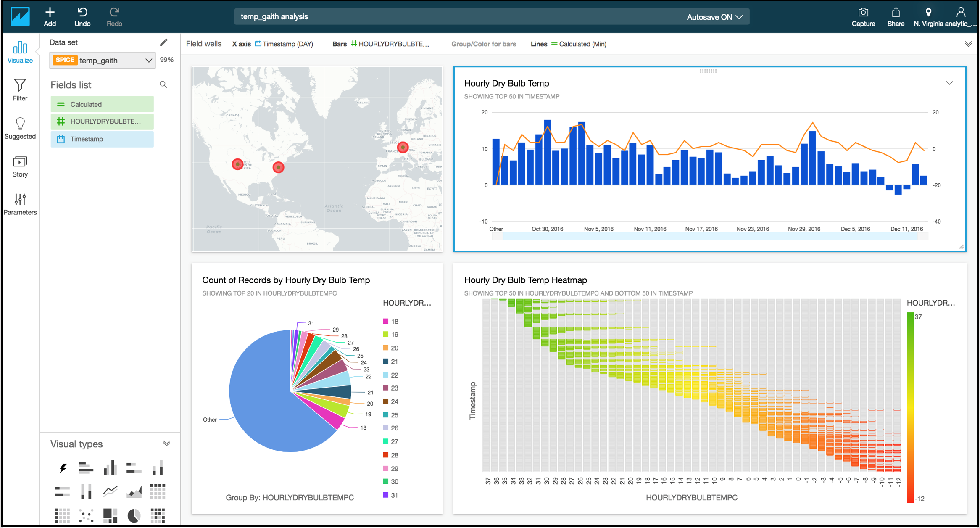Select the HOURLYDRYBULBTE field in Fields list
Viewport: 980px width, 528px height.
[x=102, y=121]
